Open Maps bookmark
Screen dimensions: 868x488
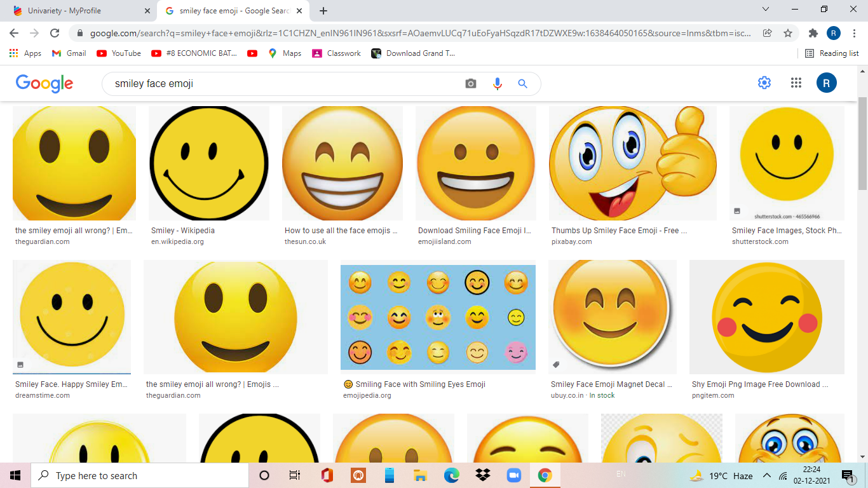[x=285, y=53]
